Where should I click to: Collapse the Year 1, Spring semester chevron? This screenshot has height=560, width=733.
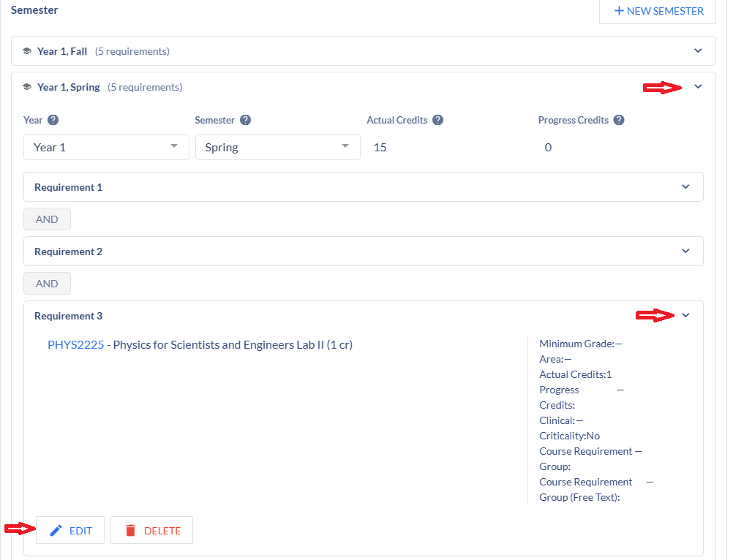point(698,87)
